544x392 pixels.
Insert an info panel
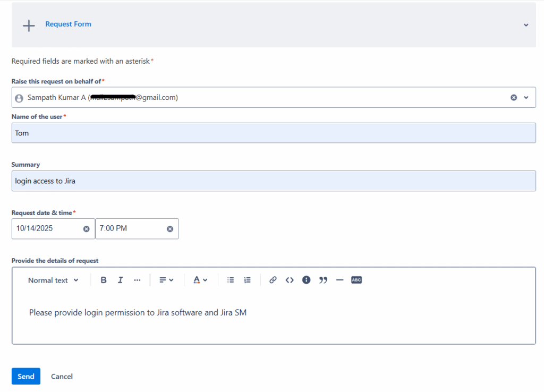coord(306,280)
